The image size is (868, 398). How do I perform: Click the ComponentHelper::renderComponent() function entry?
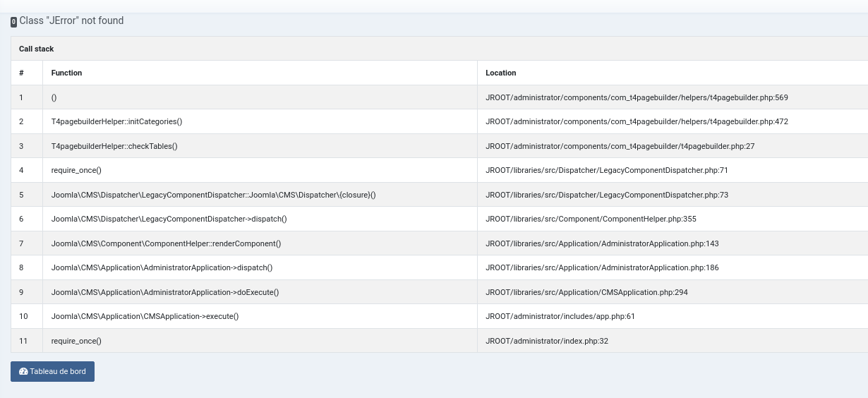(167, 243)
